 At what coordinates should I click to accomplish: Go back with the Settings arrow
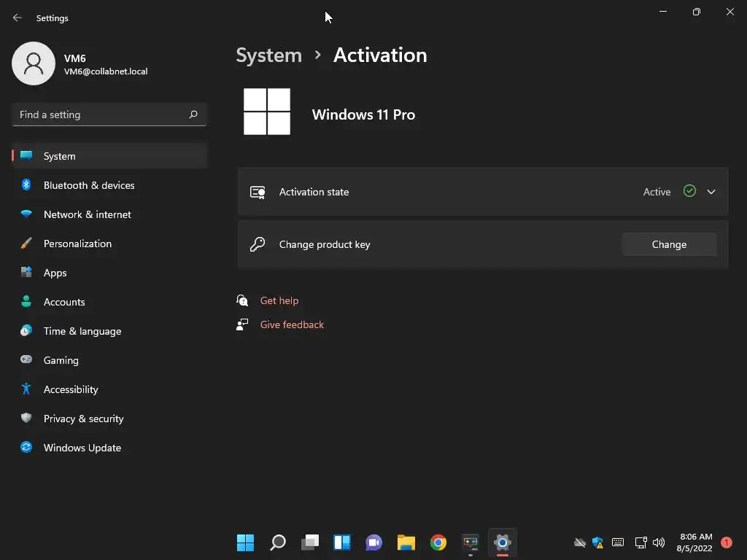tap(18, 17)
